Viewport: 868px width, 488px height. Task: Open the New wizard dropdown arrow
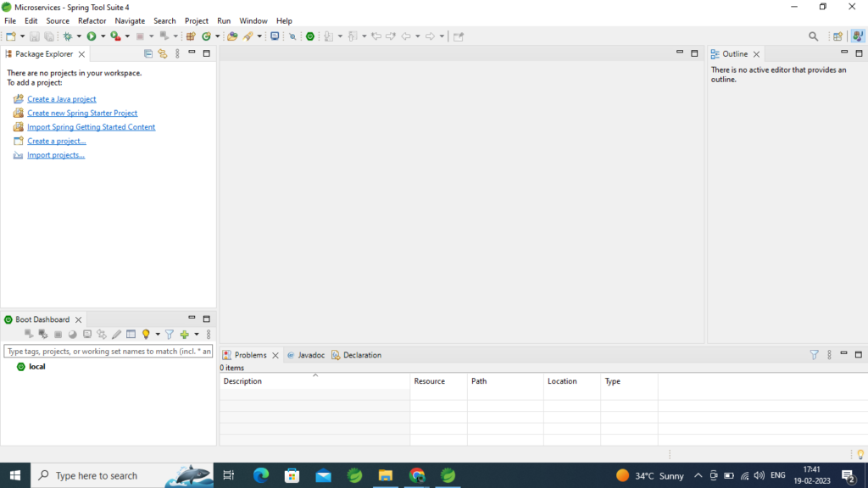22,36
